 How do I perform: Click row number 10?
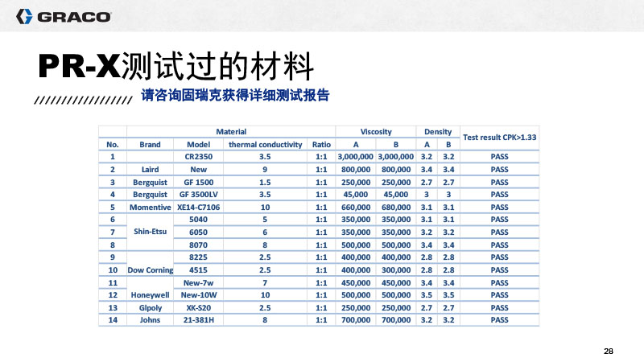(113, 270)
